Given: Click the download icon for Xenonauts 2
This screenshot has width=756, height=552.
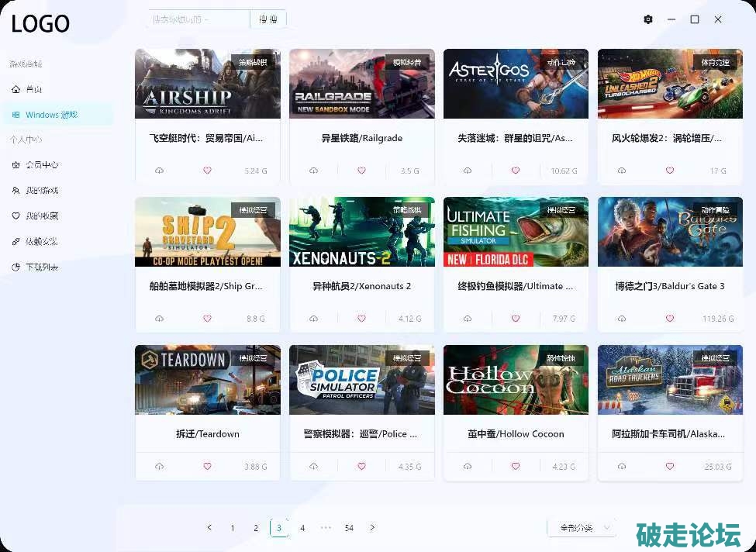Looking at the screenshot, I should (314, 319).
